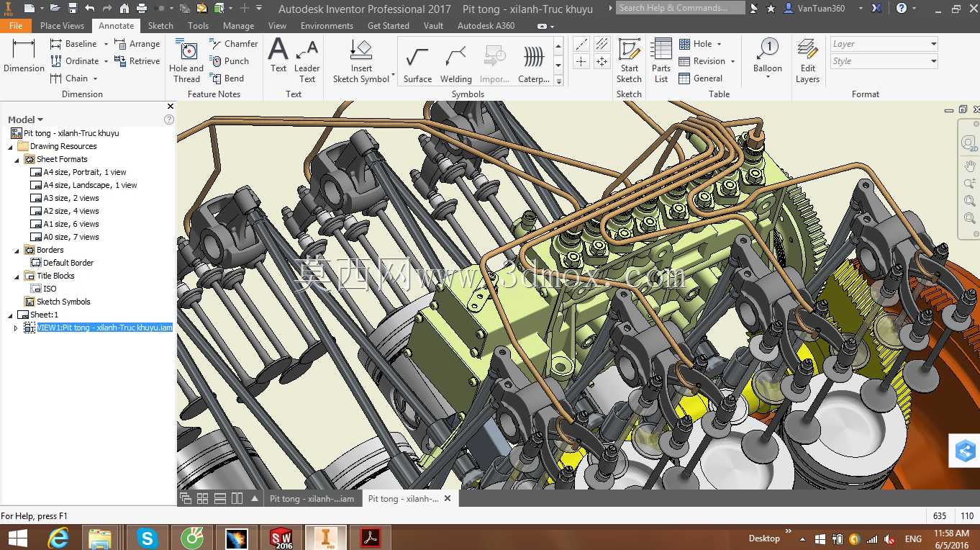Screen dimensions: 980x550
Task: Click the Start Sketch tool
Action: point(629,61)
